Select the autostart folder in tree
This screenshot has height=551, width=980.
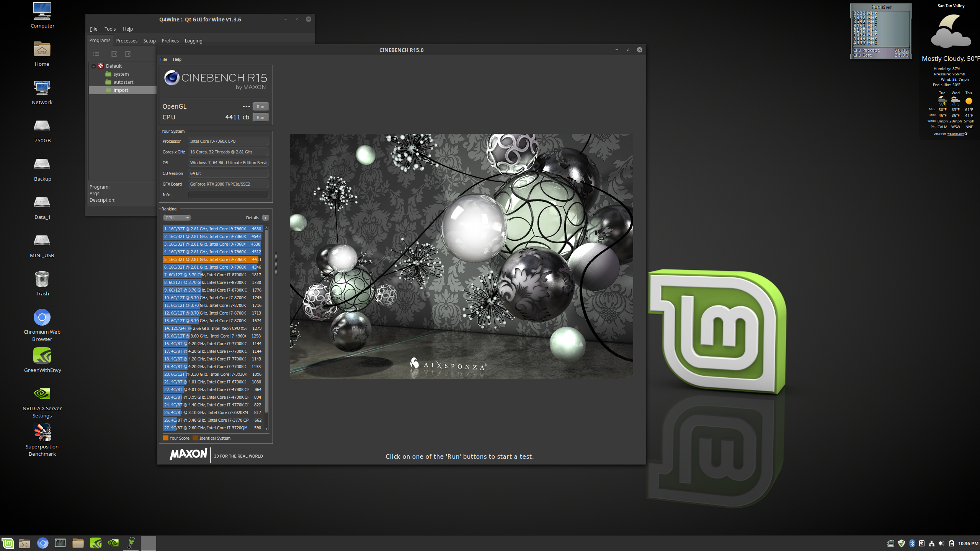(x=123, y=82)
